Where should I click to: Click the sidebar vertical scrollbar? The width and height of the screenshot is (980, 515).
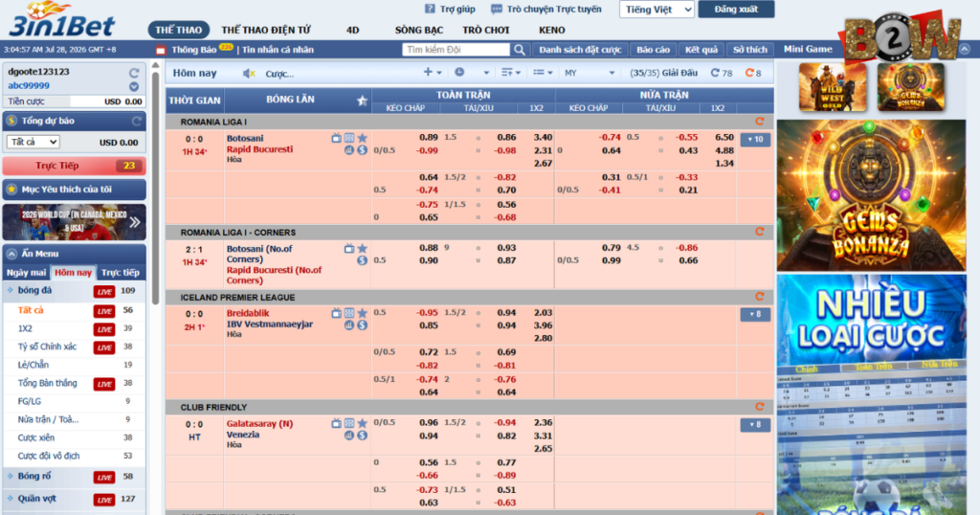(x=155, y=188)
